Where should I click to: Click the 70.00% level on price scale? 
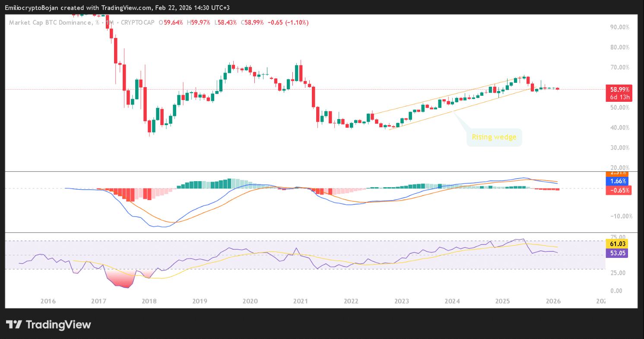619,67
